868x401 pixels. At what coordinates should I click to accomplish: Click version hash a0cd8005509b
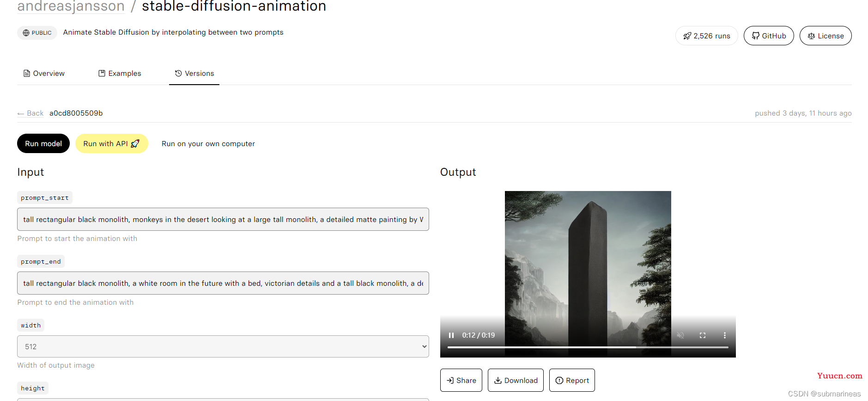[76, 113]
